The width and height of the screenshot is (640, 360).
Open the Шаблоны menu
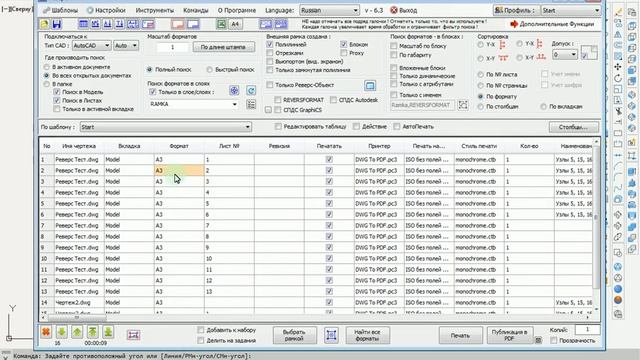pyautogui.click(x=61, y=10)
